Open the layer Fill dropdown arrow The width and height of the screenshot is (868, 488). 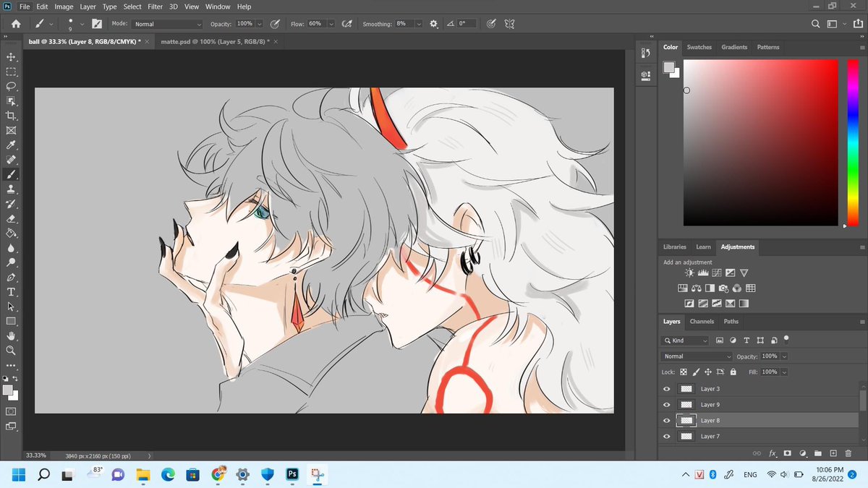(784, 372)
